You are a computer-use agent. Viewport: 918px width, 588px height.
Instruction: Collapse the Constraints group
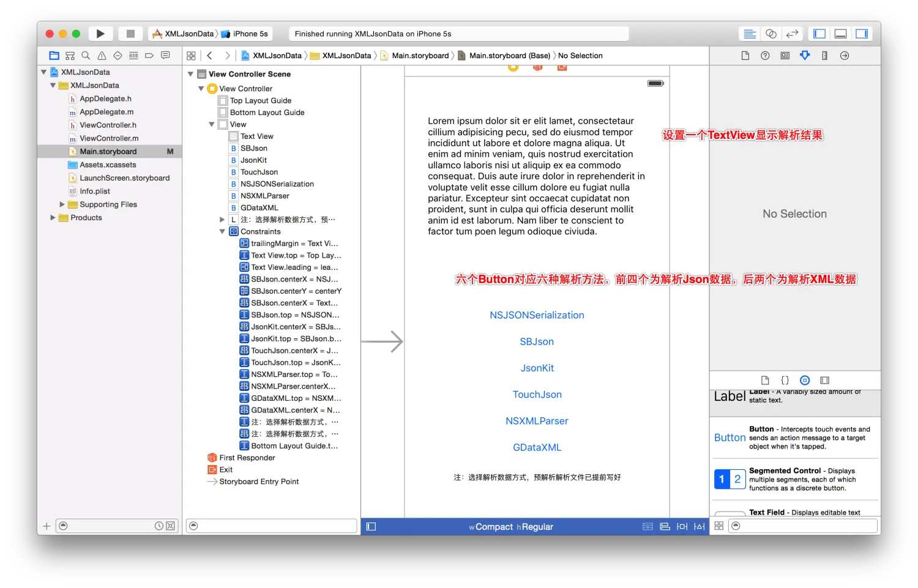222,231
